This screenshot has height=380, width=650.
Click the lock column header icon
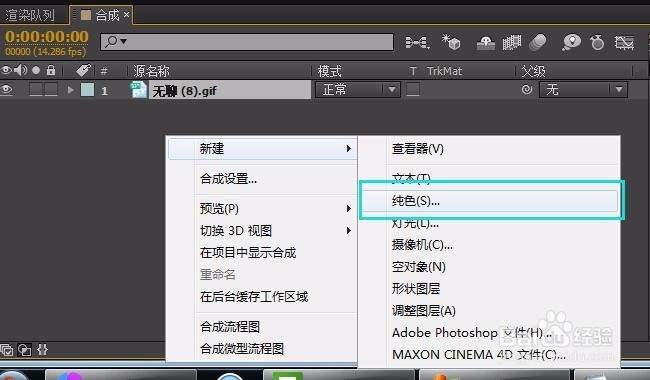coord(51,70)
